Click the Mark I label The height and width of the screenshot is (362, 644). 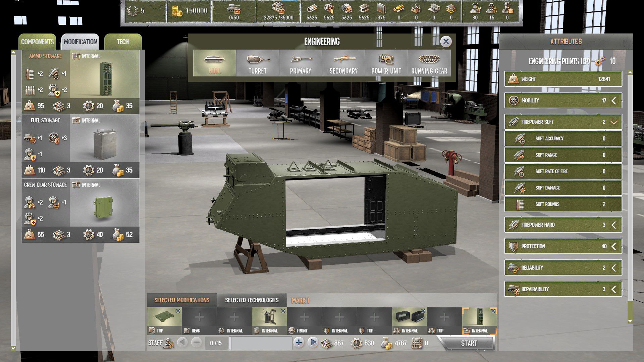(x=300, y=300)
